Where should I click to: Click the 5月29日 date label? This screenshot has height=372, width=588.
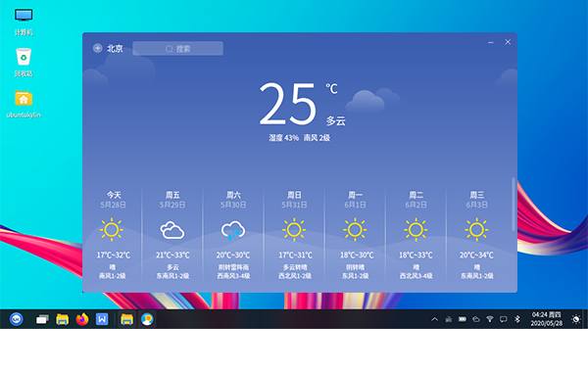click(x=172, y=205)
